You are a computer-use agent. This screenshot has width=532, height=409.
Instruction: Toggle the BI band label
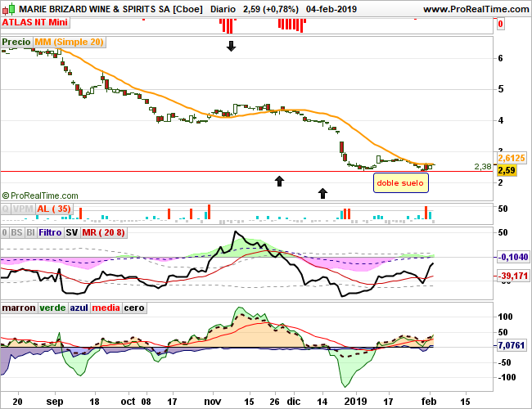pos(31,232)
